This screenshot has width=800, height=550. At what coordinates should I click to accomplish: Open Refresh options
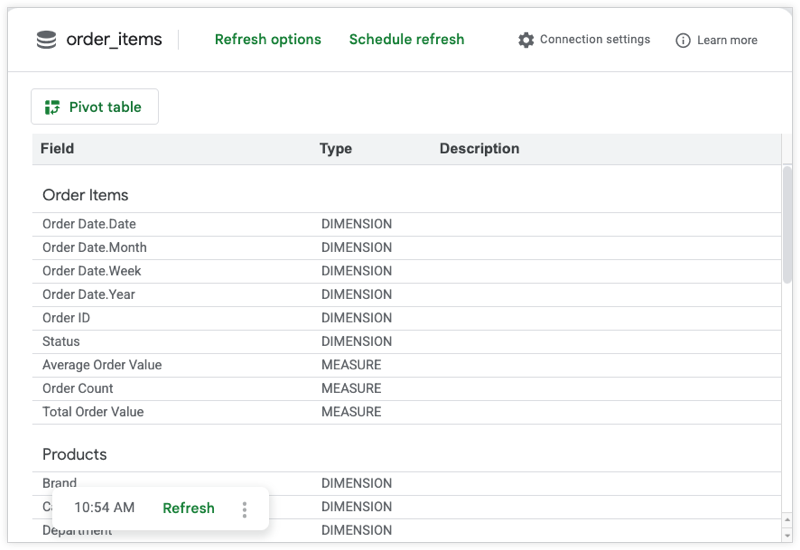[268, 40]
